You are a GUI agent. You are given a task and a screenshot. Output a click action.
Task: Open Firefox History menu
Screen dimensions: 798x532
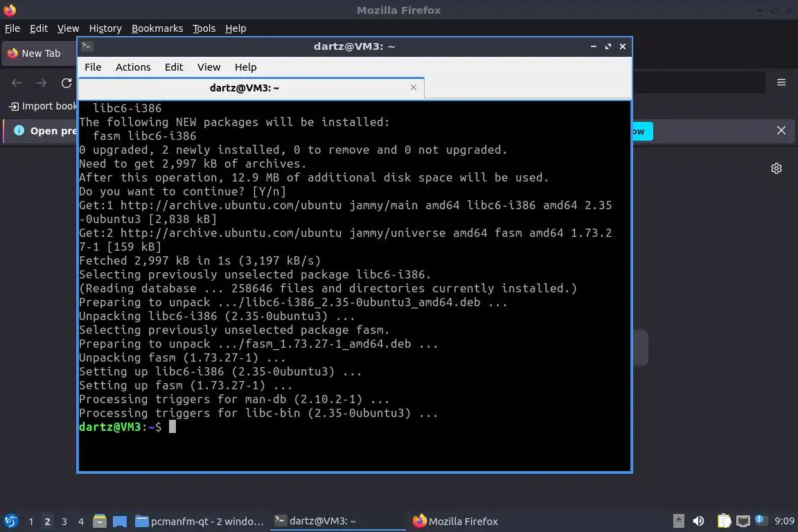[105, 28]
